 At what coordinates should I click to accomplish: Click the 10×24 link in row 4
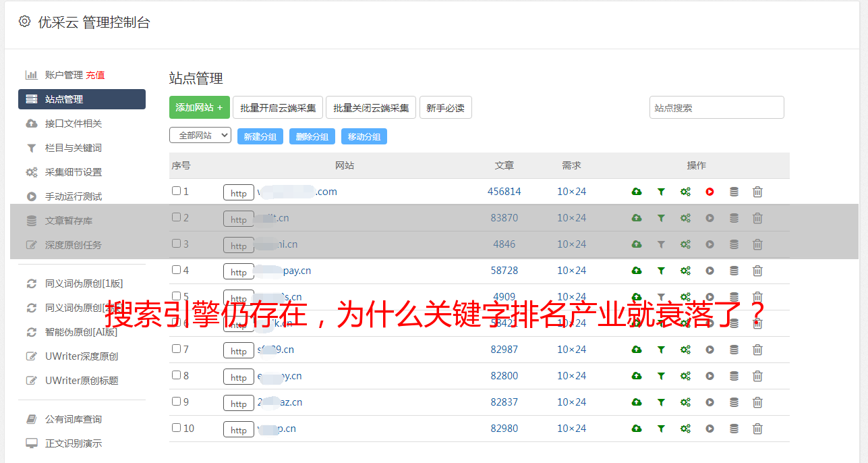tap(572, 271)
